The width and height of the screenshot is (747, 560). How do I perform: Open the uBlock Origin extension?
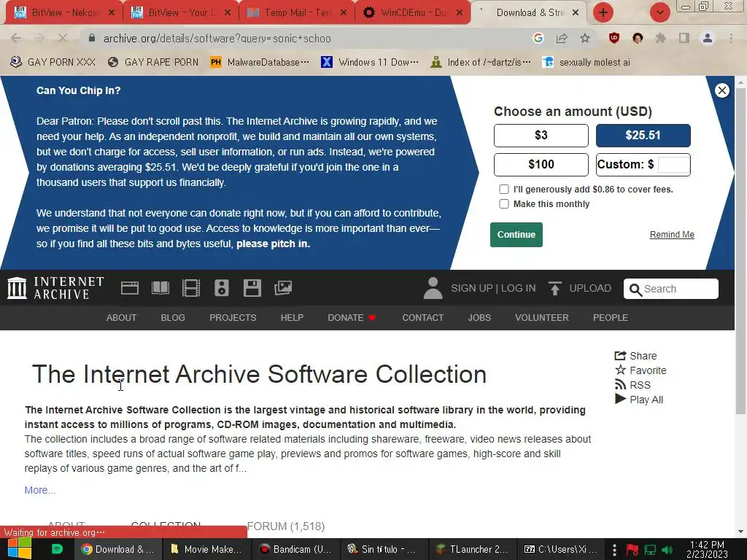[x=614, y=38]
